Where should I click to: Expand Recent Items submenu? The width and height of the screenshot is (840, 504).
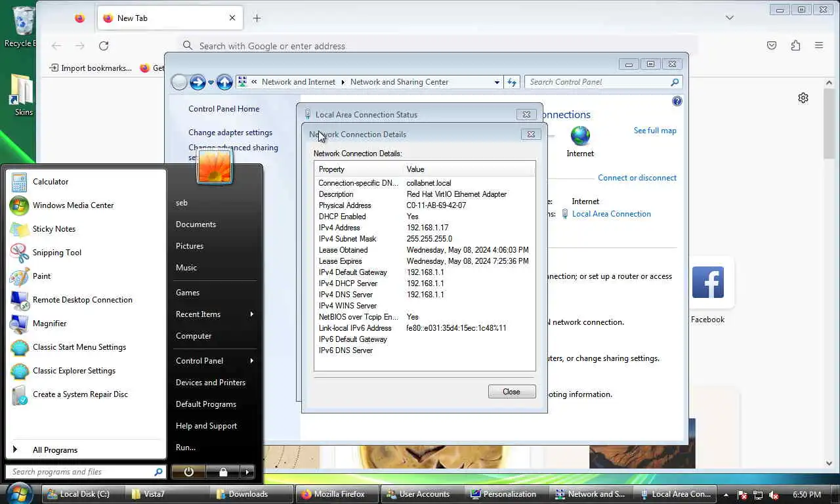(x=251, y=314)
